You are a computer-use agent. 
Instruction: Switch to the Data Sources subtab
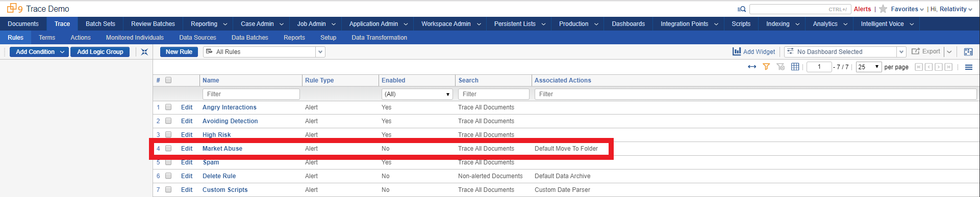[x=197, y=38]
